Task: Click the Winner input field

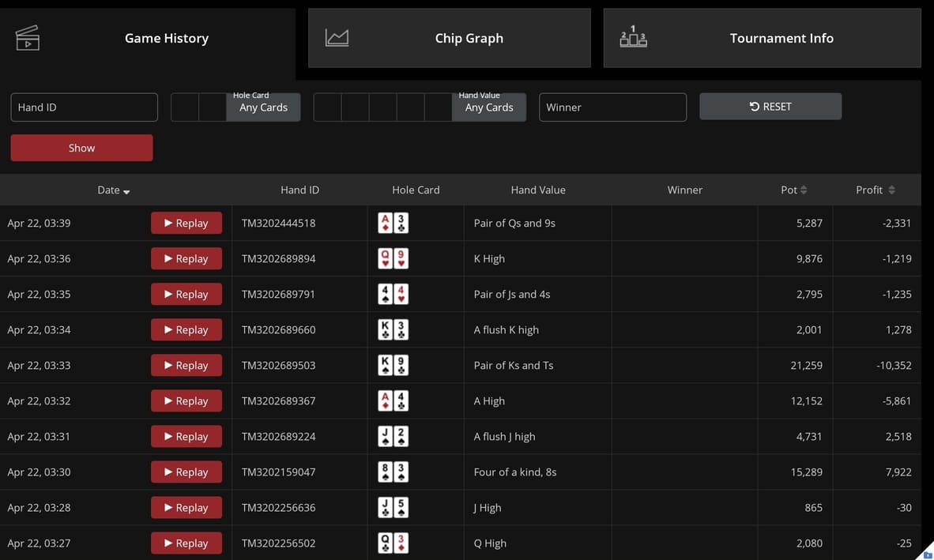Action: tap(612, 107)
